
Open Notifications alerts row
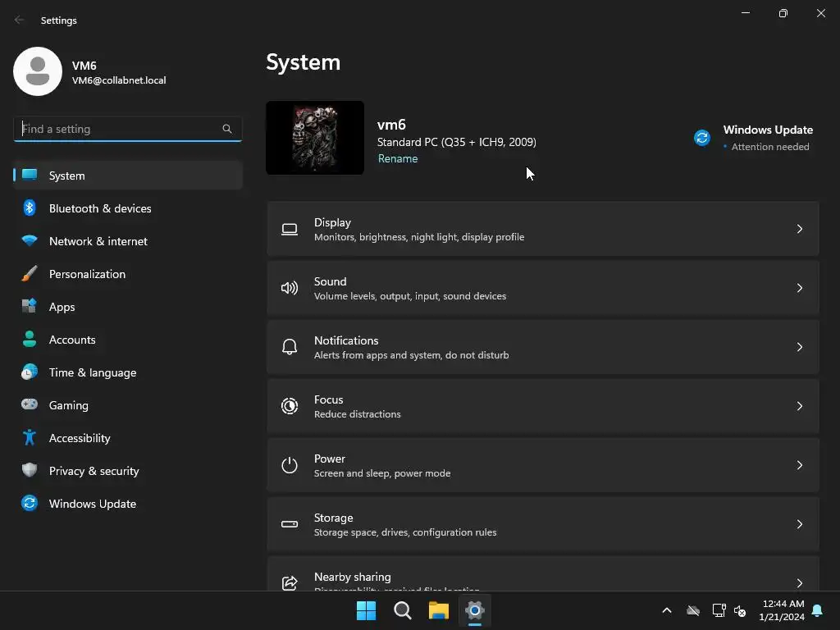[x=543, y=347]
